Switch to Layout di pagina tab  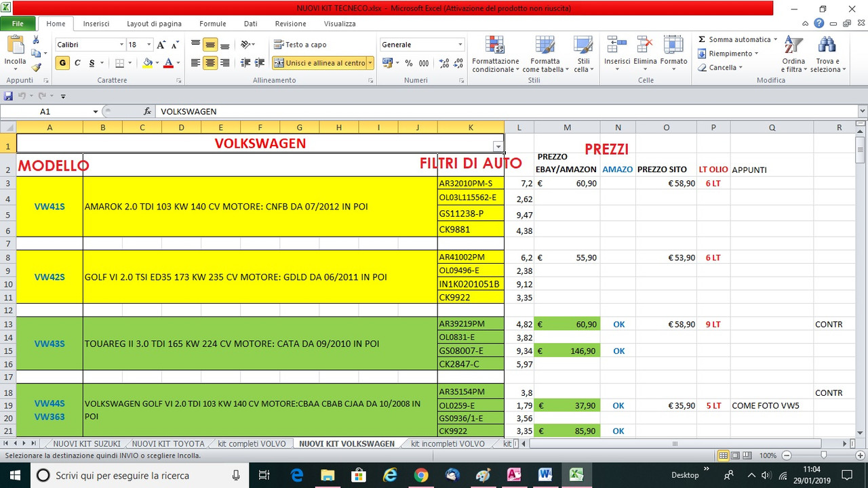155,24
